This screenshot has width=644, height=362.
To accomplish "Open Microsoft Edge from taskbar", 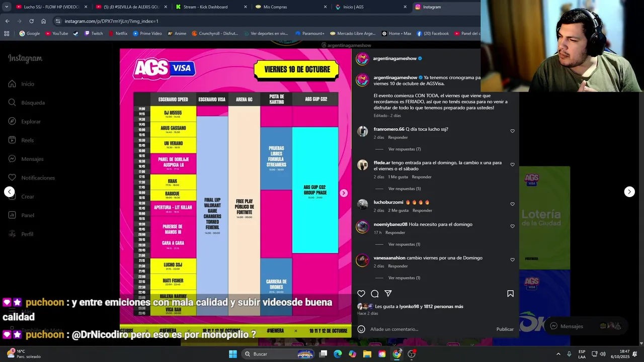I will coord(338,354).
